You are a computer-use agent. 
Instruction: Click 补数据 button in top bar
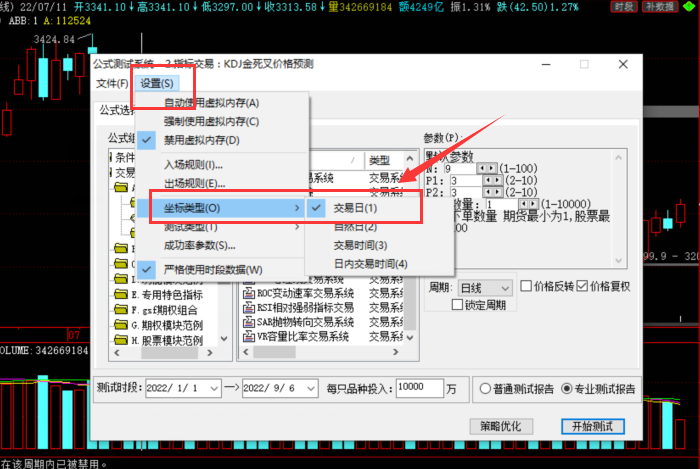tap(660, 6)
